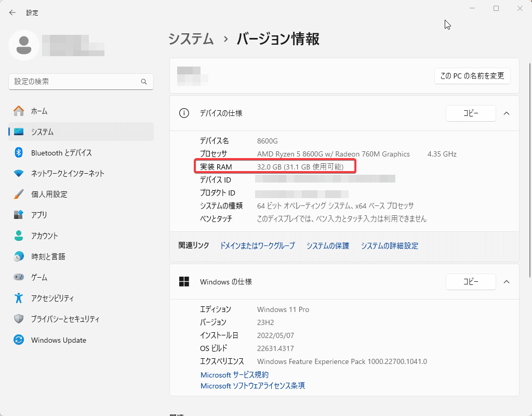Click the プライバシーとセキュリティ shield icon

pos(19,319)
